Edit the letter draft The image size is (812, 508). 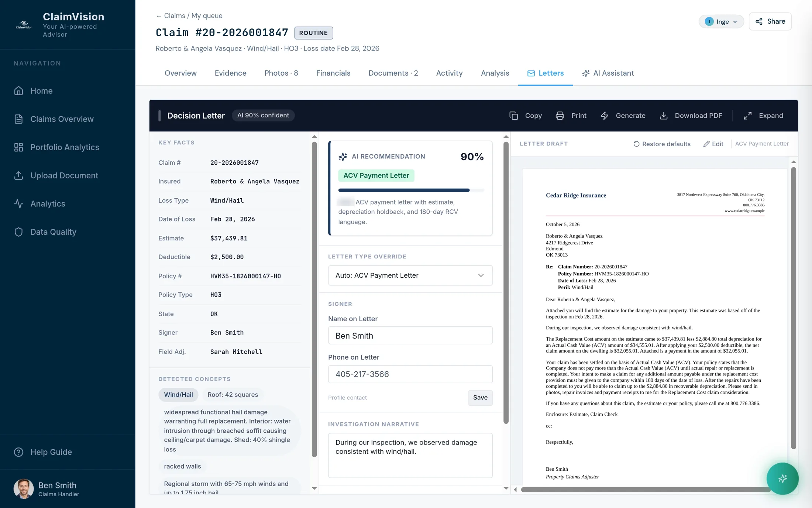click(x=713, y=144)
